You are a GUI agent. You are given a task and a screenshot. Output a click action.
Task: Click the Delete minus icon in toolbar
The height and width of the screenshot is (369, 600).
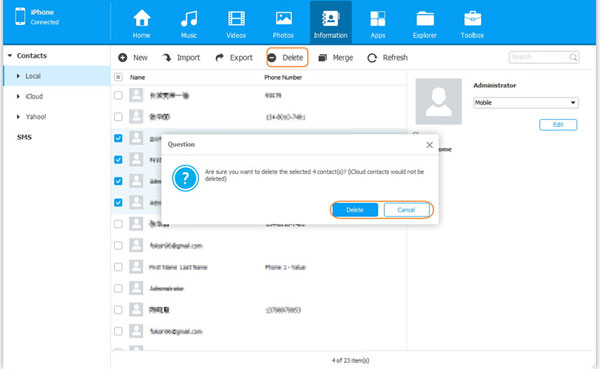click(x=272, y=57)
